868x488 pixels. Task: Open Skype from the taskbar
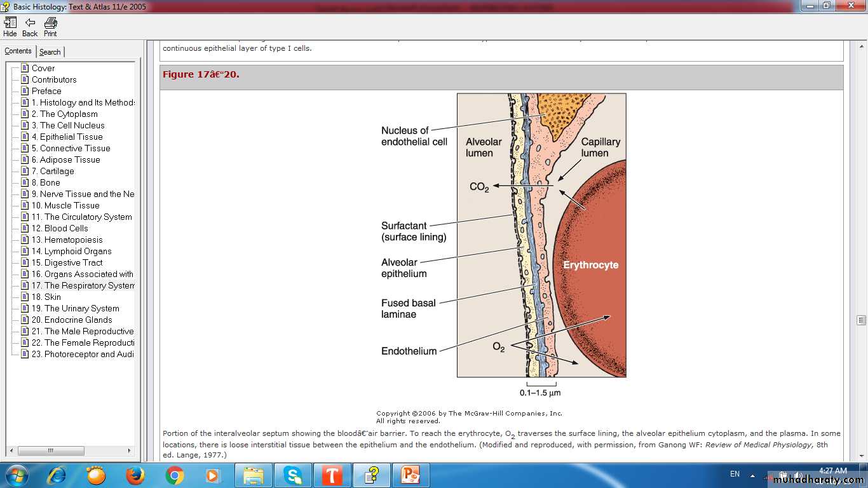point(292,475)
